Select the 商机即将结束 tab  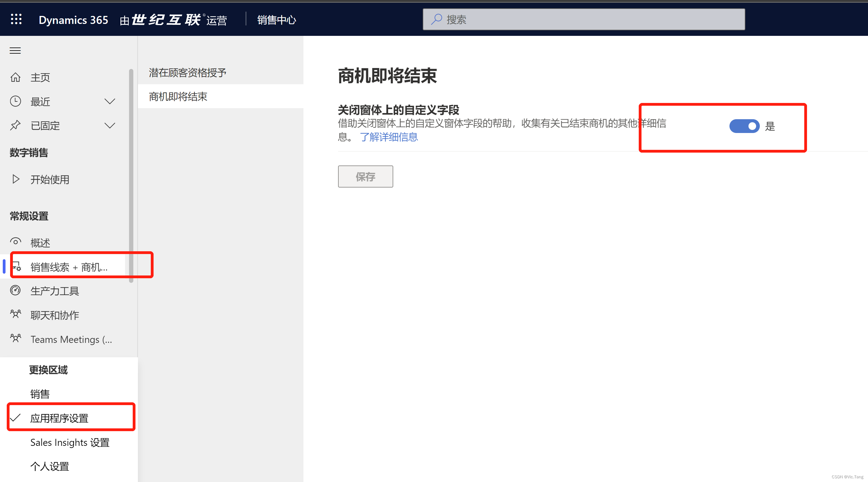pos(178,97)
